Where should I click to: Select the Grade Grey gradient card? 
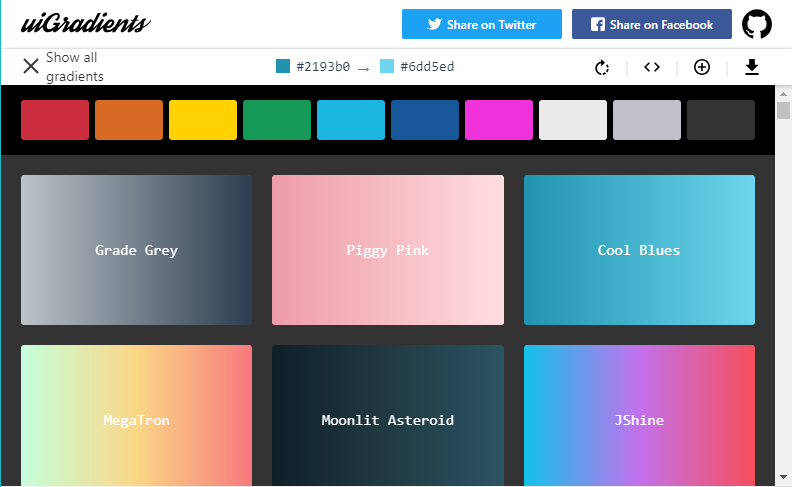pos(136,250)
